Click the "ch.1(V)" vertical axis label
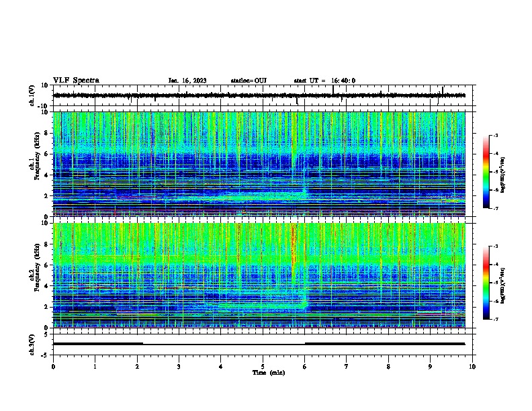Screen dimensions: 532x411 (32, 95)
